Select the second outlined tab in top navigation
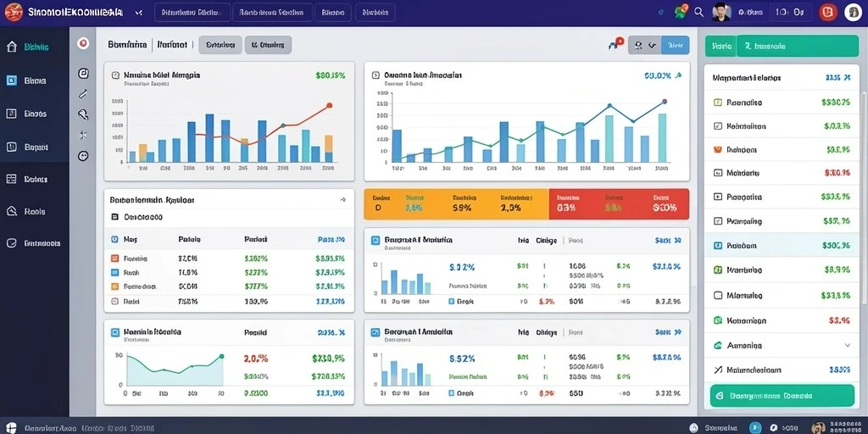This screenshot has width=868, height=434. pyautogui.click(x=272, y=12)
